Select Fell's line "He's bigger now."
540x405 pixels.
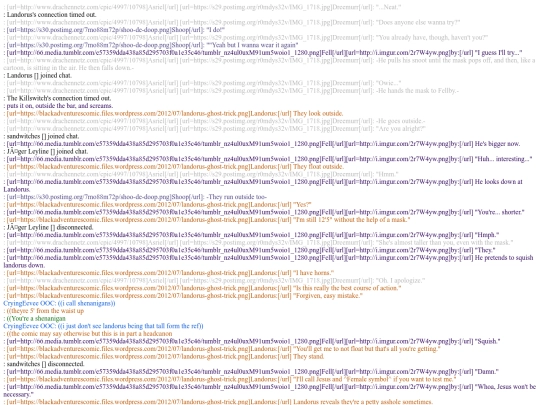point(497,144)
